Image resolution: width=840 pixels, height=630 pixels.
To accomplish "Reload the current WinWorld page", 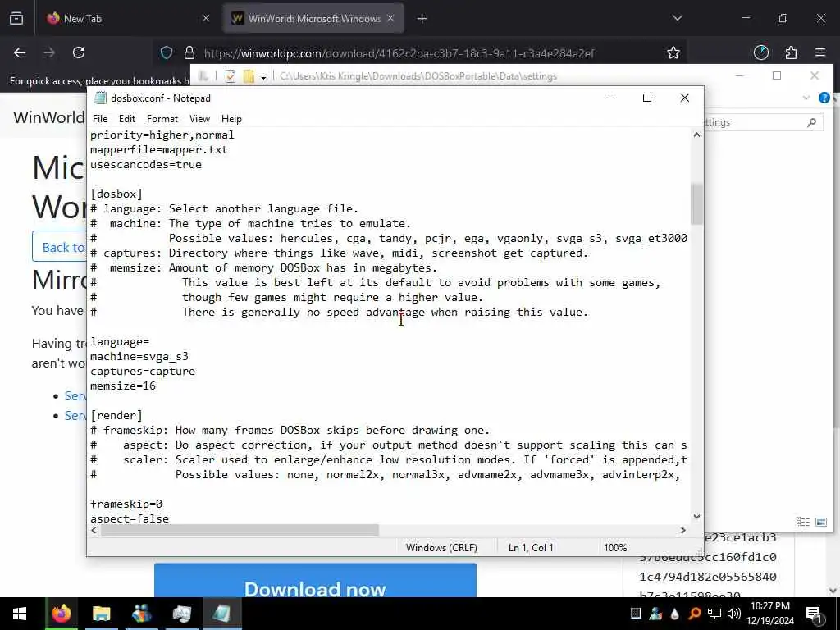I will click(79, 52).
